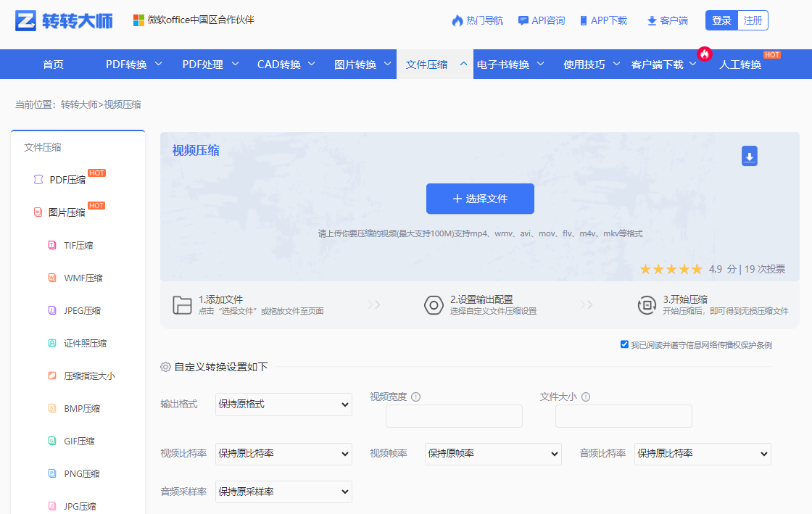The height and width of the screenshot is (514, 812).
Task: Click the 选择文件 upload button
Action: click(x=480, y=198)
